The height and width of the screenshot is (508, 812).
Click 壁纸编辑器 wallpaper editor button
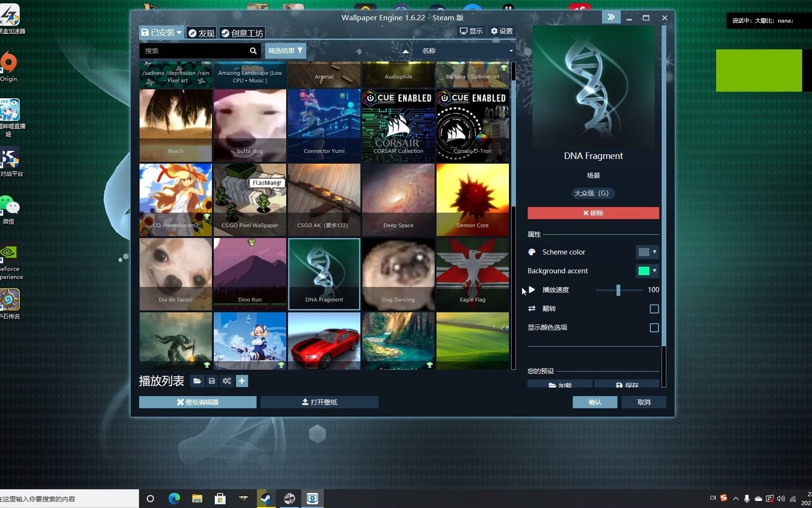(x=197, y=402)
